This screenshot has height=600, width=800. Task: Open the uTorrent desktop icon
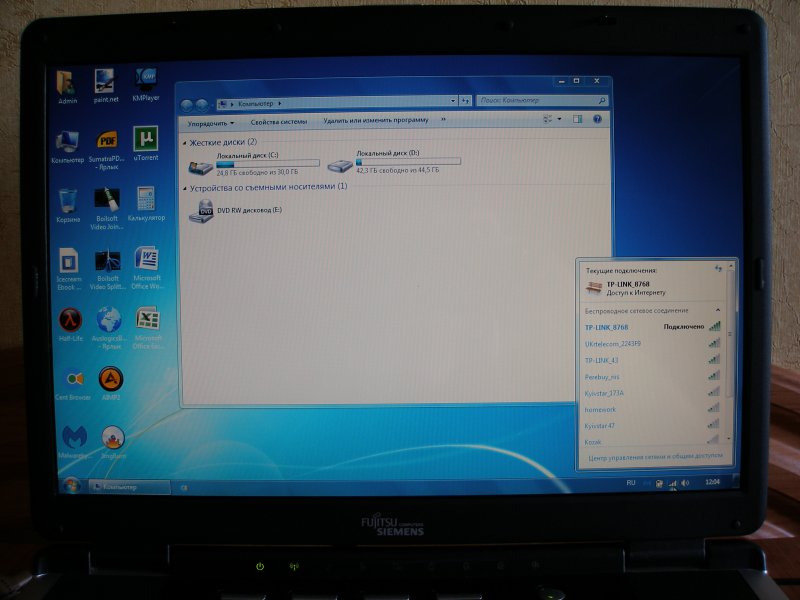point(147,141)
